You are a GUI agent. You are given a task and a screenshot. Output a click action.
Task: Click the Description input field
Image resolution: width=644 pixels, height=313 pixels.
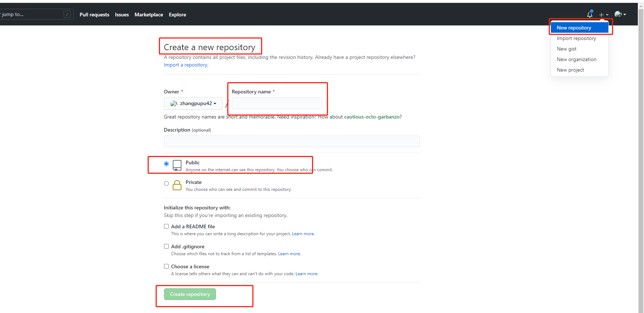click(292, 141)
